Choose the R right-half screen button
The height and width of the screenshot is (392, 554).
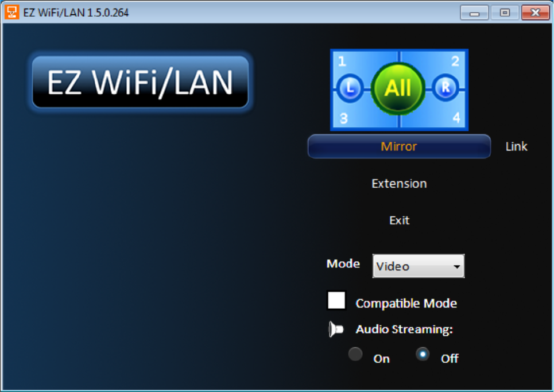(x=445, y=87)
